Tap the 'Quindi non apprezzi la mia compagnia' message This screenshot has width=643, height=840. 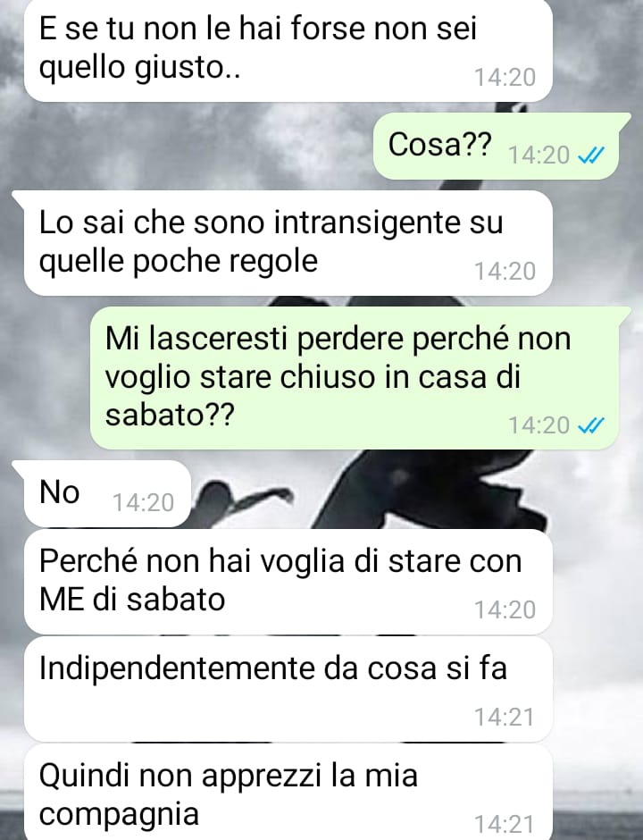(288, 792)
